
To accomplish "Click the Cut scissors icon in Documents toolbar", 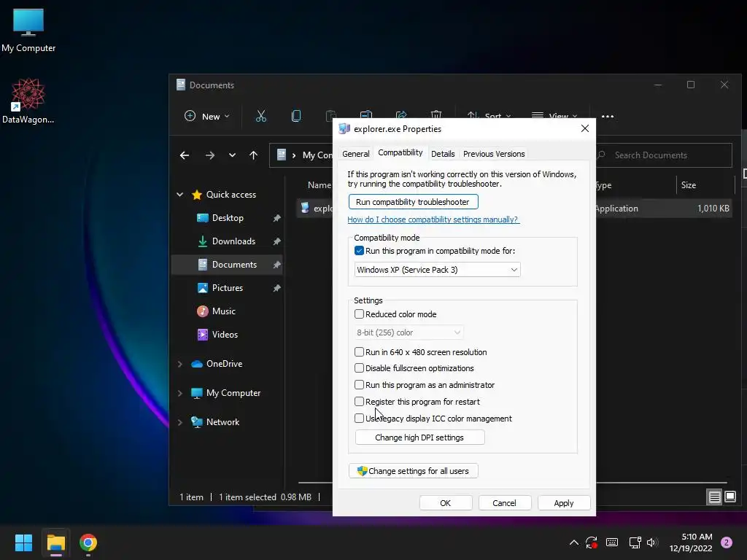I will click(260, 116).
